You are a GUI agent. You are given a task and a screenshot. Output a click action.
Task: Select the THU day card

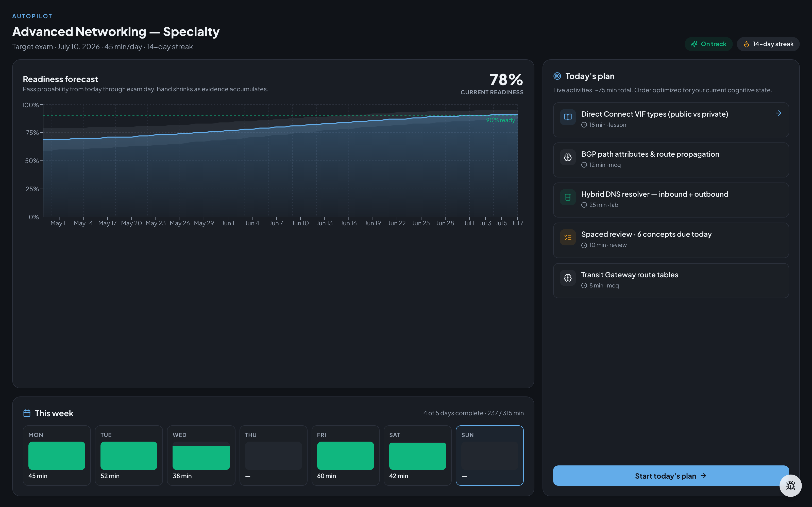(x=273, y=455)
